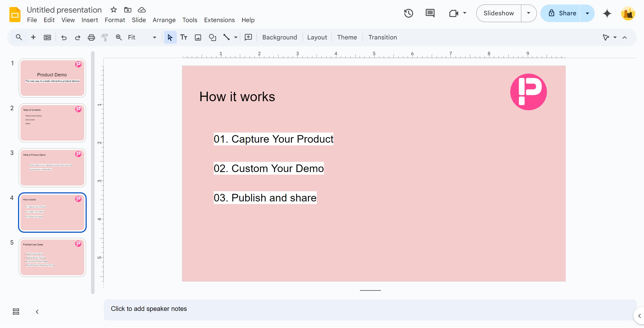Select slide 5 Practical Use Cases thumbnail
Screen dimensions: 644x328
point(52,257)
